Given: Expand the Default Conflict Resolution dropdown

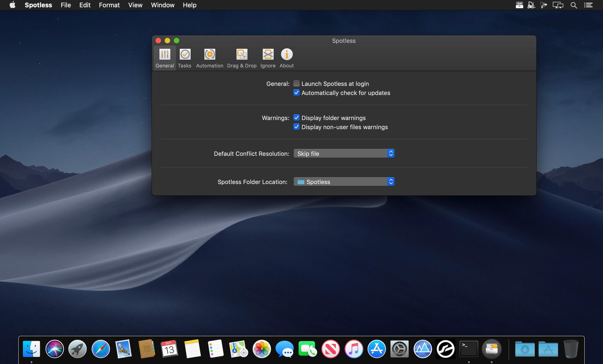Looking at the screenshot, I should coord(344,154).
